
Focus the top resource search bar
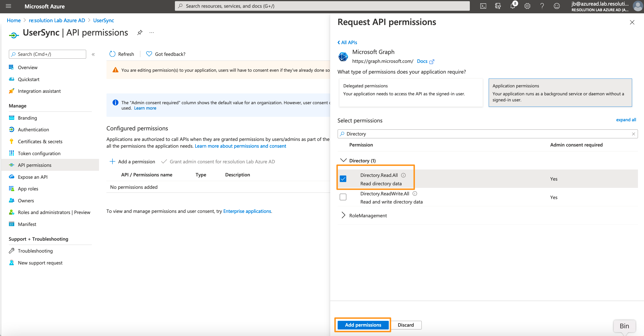[322, 6]
